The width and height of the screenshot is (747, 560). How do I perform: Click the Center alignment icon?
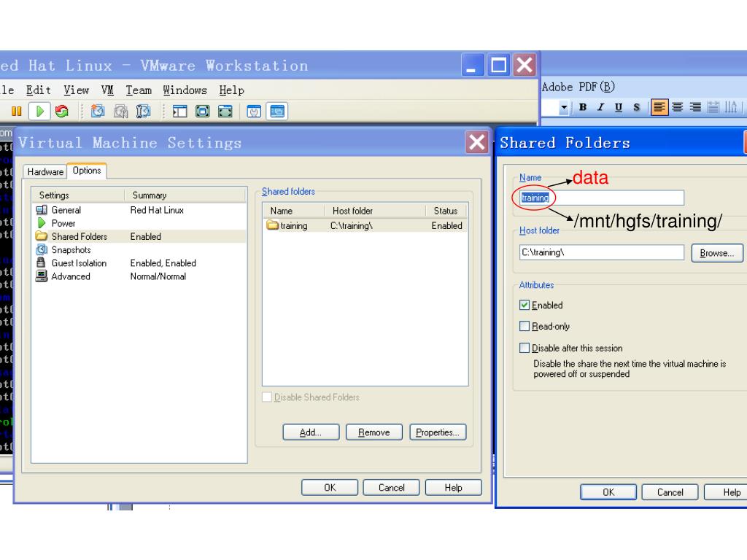coord(678,107)
